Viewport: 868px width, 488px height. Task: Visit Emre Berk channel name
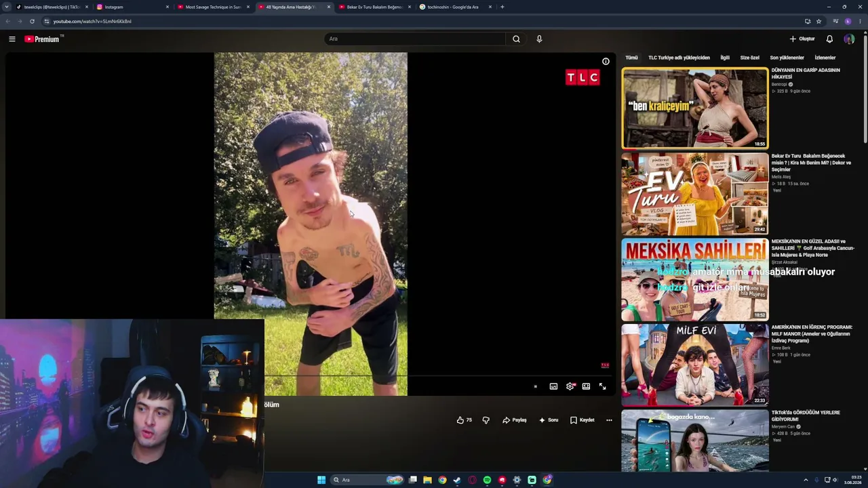(781, 348)
